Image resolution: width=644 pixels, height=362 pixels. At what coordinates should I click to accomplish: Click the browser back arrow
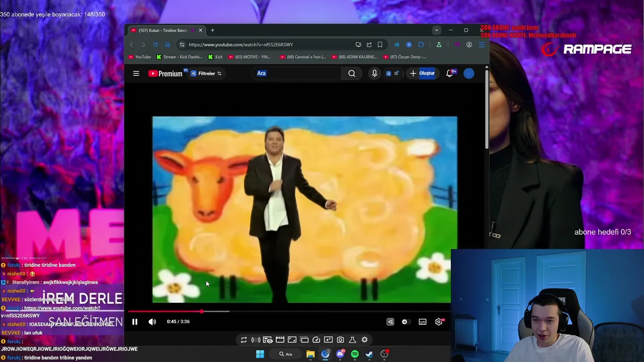pyautogui.click(x=132, y=45)
